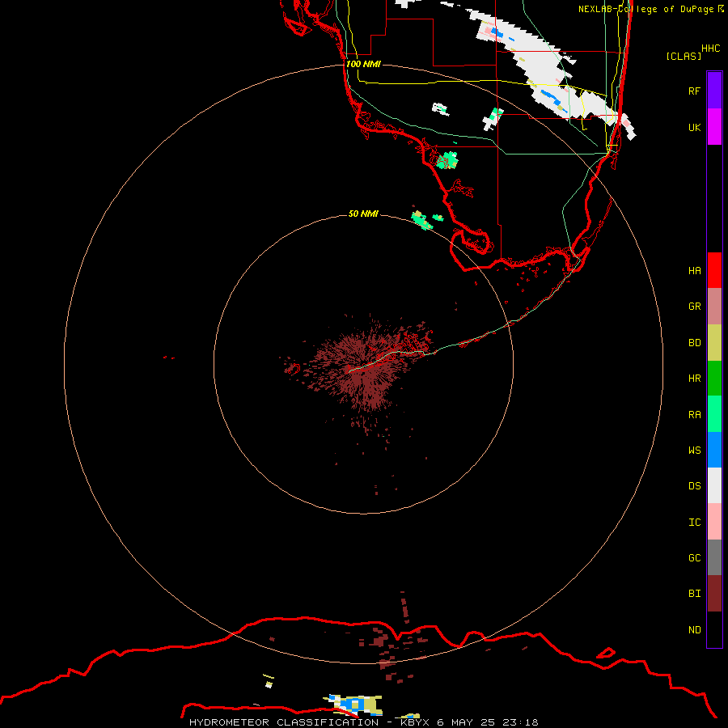The height and width of the screenshot is (728, 728).
Task: Click the [CLAS] label
Action: (x=684, y=56)
